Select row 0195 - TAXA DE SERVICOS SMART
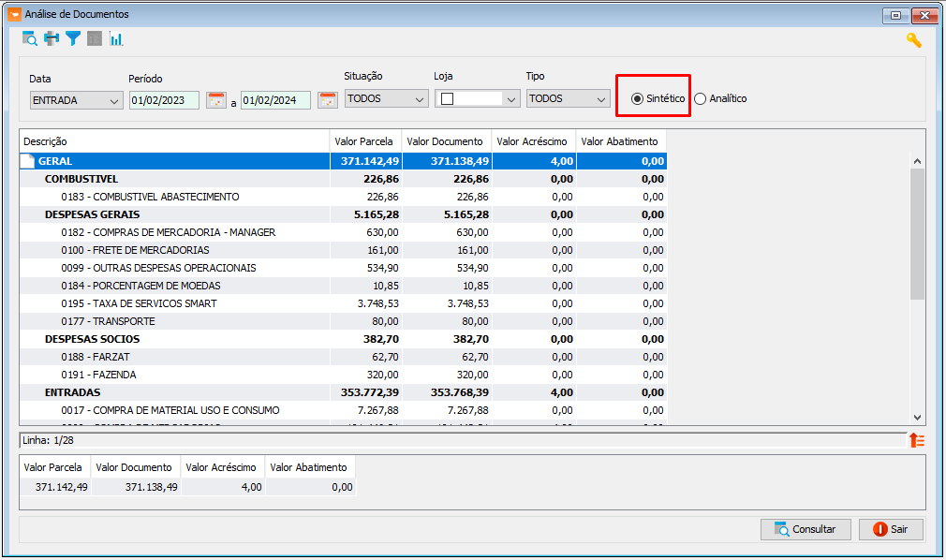Screen dimensions: 946x560 (343, 303)
